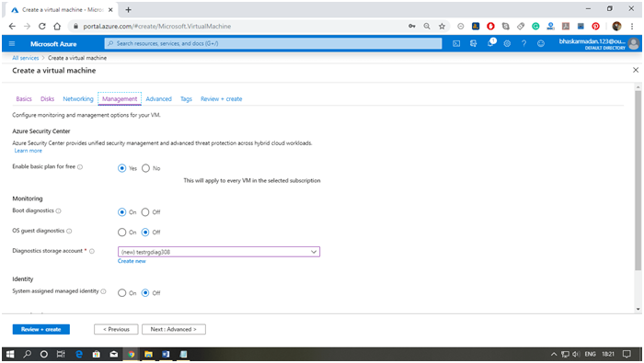644x363 pixels.
Task: Open the Directory + subscription filter icon
Action: pos(474,43)
